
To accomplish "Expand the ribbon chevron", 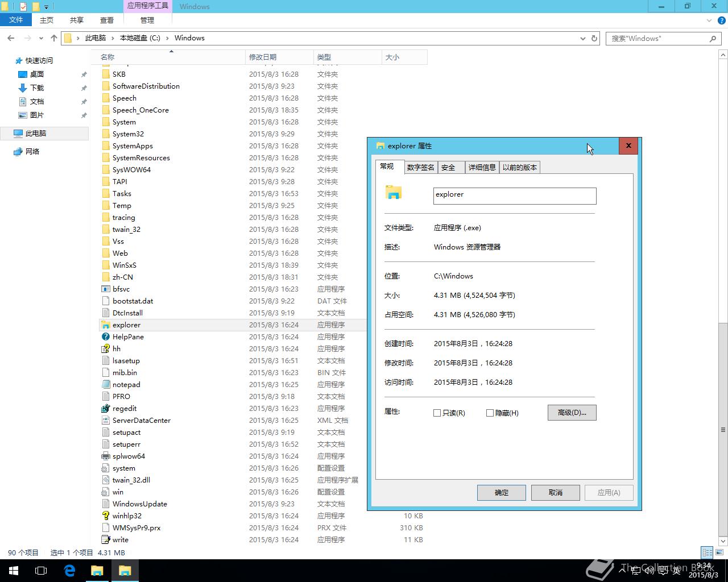I will click(x=709, y=20).
